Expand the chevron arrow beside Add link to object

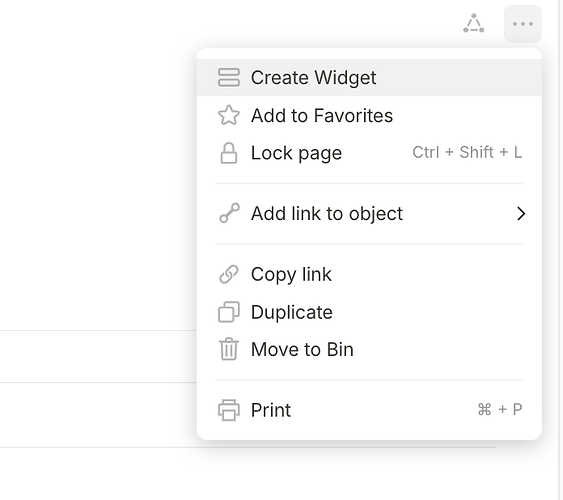[521, 214]
